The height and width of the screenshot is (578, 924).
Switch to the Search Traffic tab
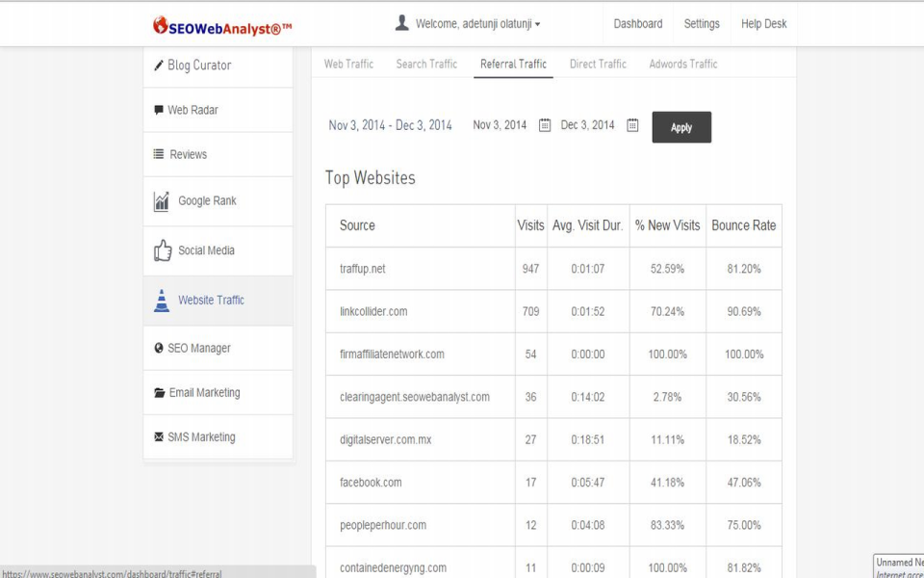point(426,64)
